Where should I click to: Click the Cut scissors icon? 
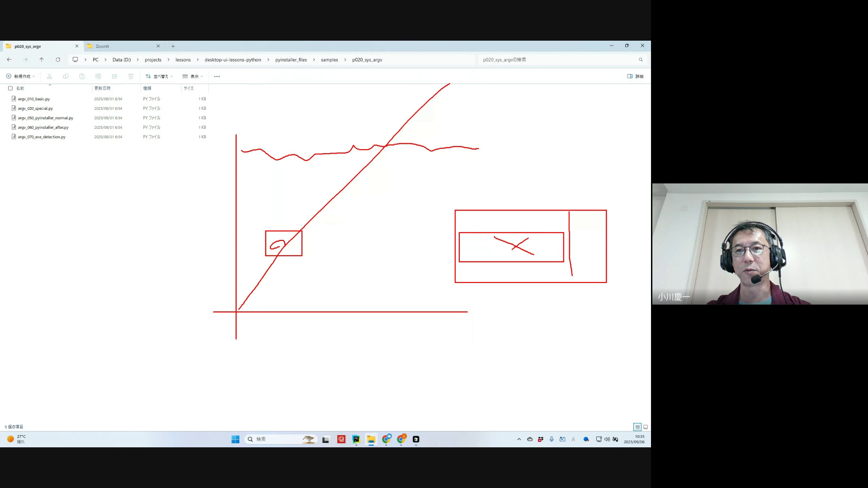pyautogui.click(x=49, y=76)
